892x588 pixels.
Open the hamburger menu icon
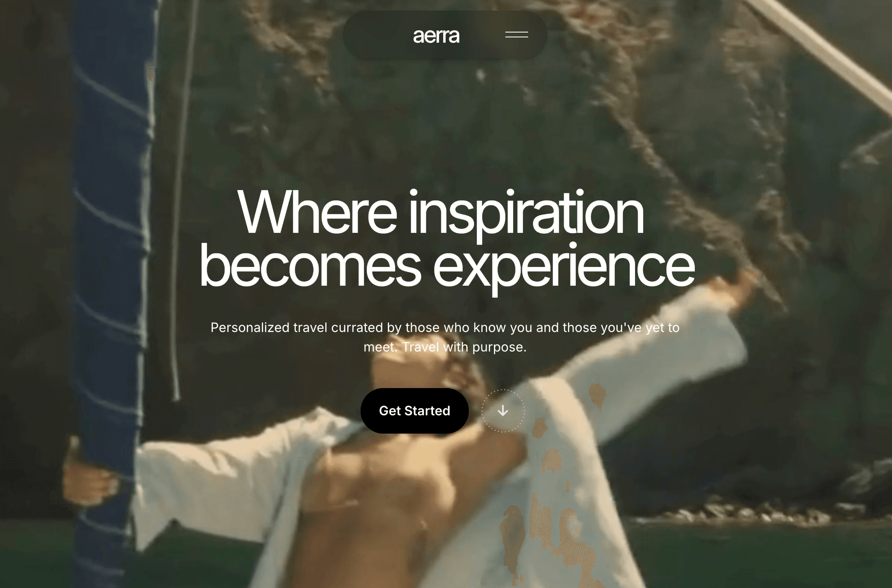pyautogui.click(x=516, y=35)
